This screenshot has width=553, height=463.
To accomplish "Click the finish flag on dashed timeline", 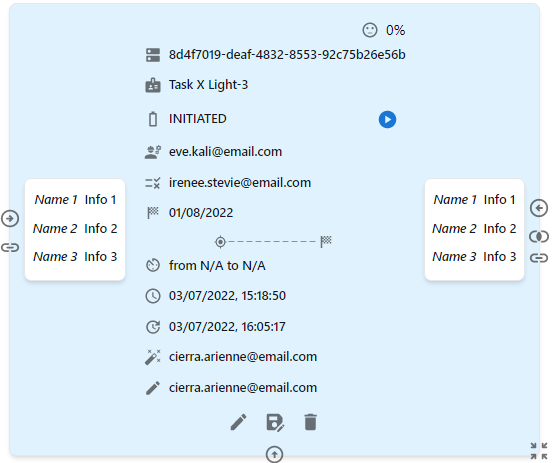I will coord(326,242).
